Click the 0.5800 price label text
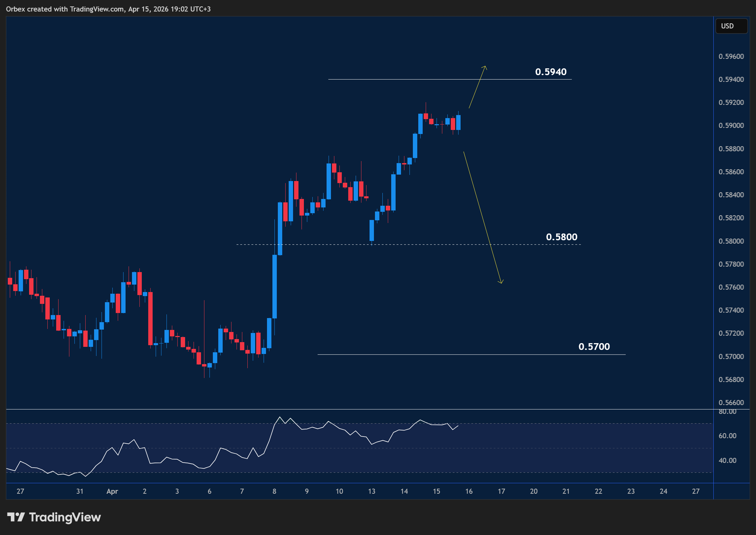The image size is (756, 535). pos(562,237)
